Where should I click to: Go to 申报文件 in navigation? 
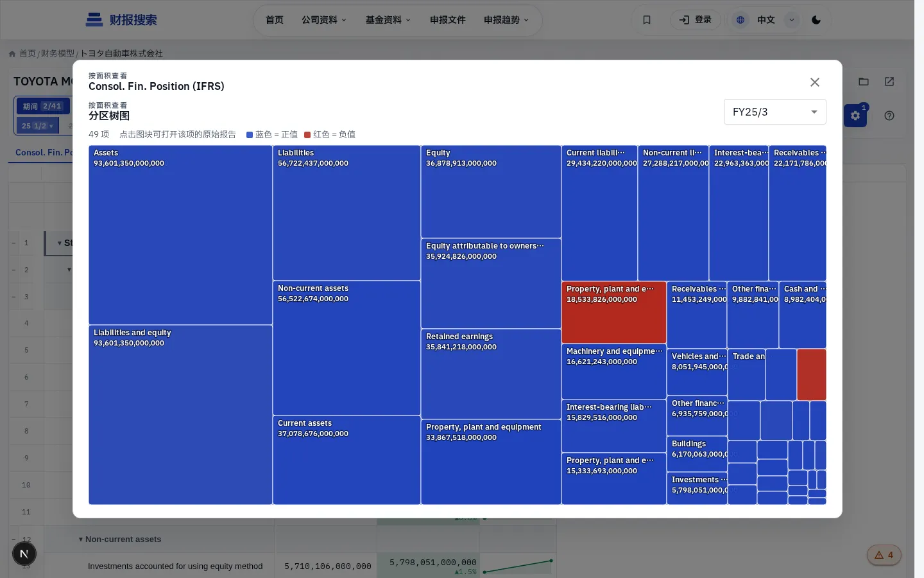click(448, 20)
